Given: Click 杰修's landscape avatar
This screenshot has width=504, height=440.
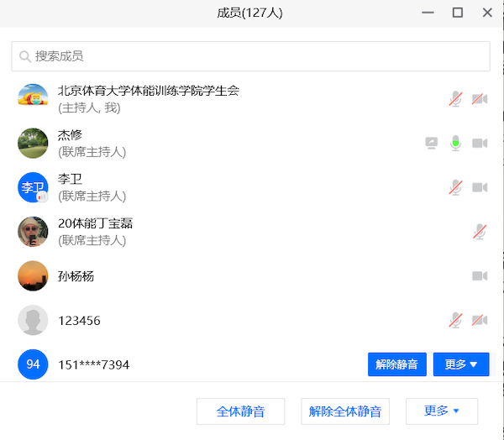Looking at the screenshot, I should (33, 143).
